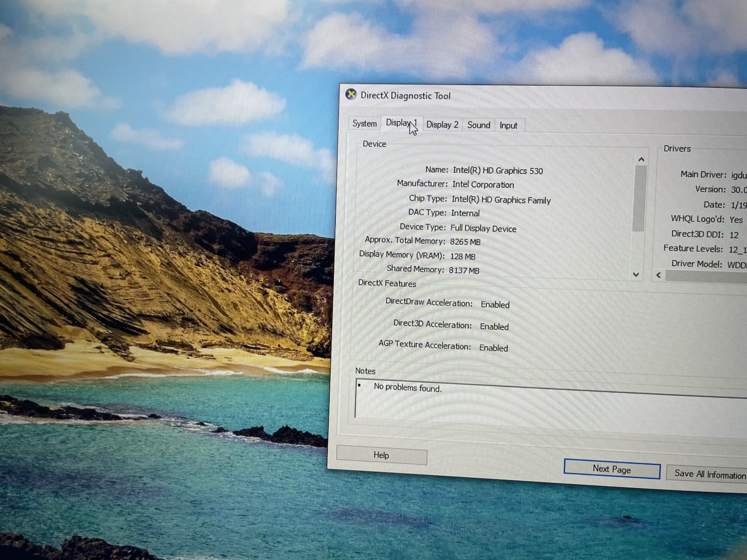Click the Device list scroll up arrow
Image resolution: width=747 pixels, height=560 pixels.
point(641,160)
